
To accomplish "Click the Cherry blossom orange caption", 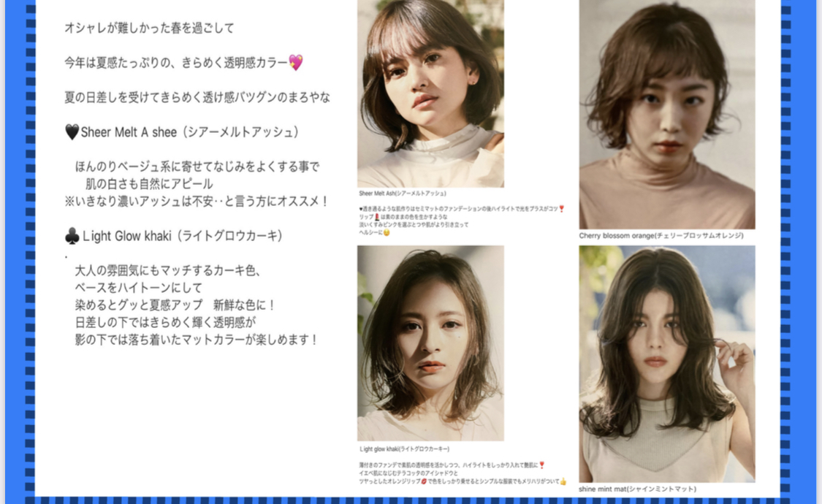I will pyautogui.click(x=661, y=236).
